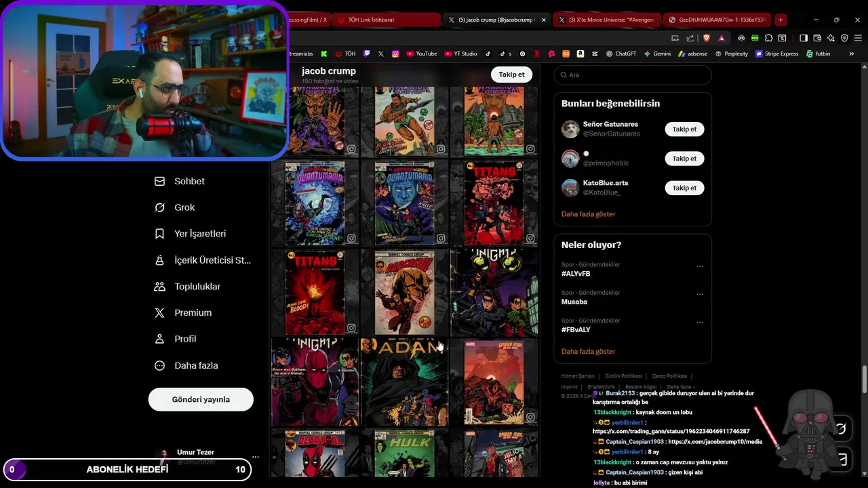This screenshot has height=488, width=868.
Task: Open options menu for Musaba trend
Action: [700, 294]
